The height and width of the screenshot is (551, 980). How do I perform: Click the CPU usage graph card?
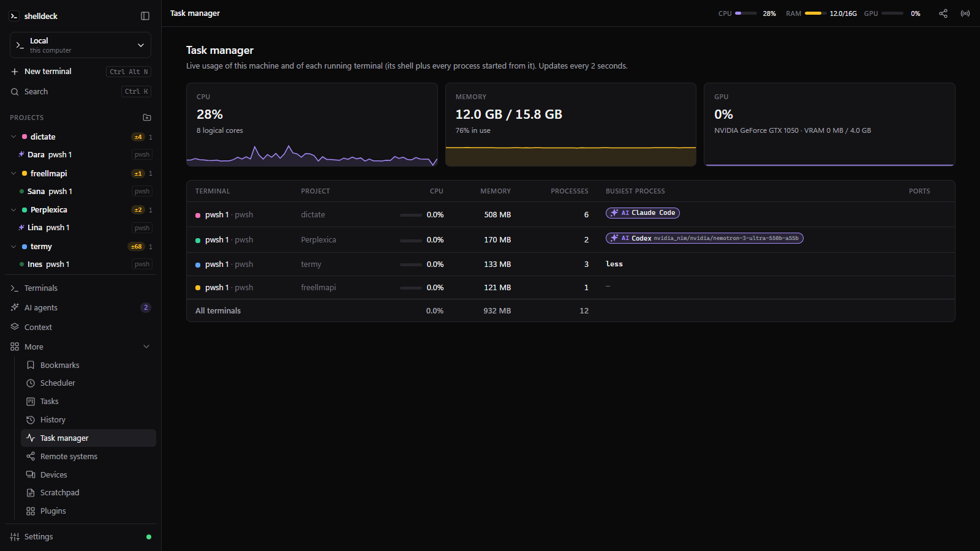312,125
